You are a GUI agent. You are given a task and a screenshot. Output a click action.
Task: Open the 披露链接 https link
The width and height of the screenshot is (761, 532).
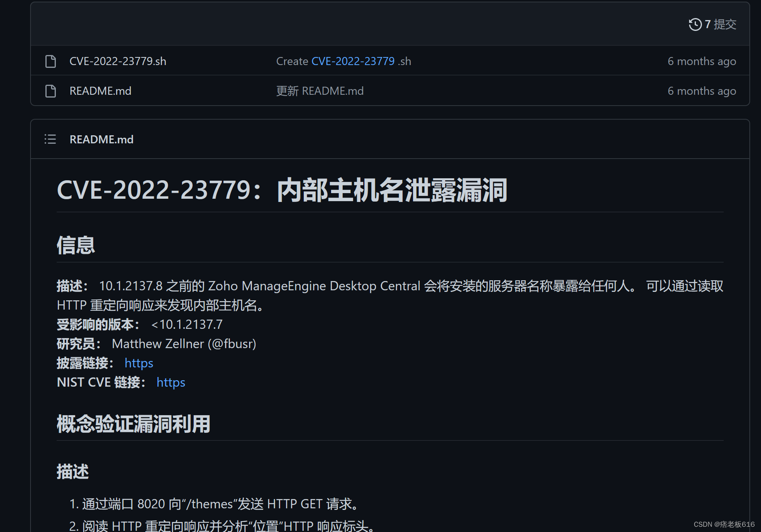click(x=139, y=363)
